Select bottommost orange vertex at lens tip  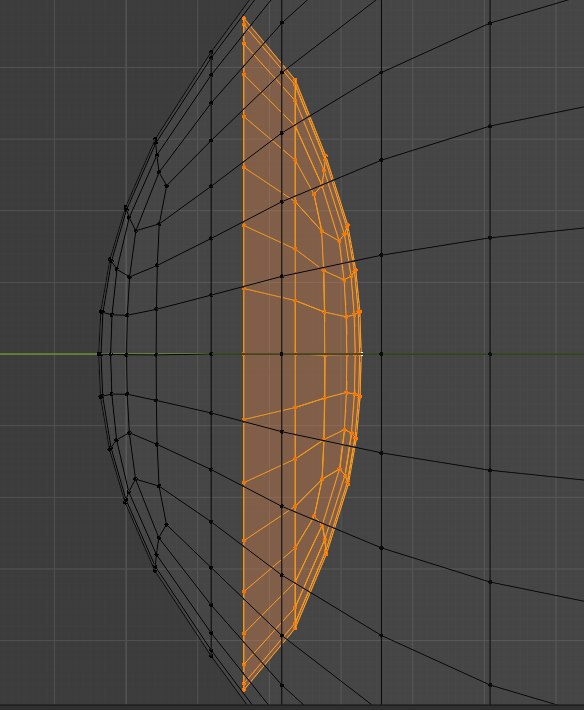point(244,690)
